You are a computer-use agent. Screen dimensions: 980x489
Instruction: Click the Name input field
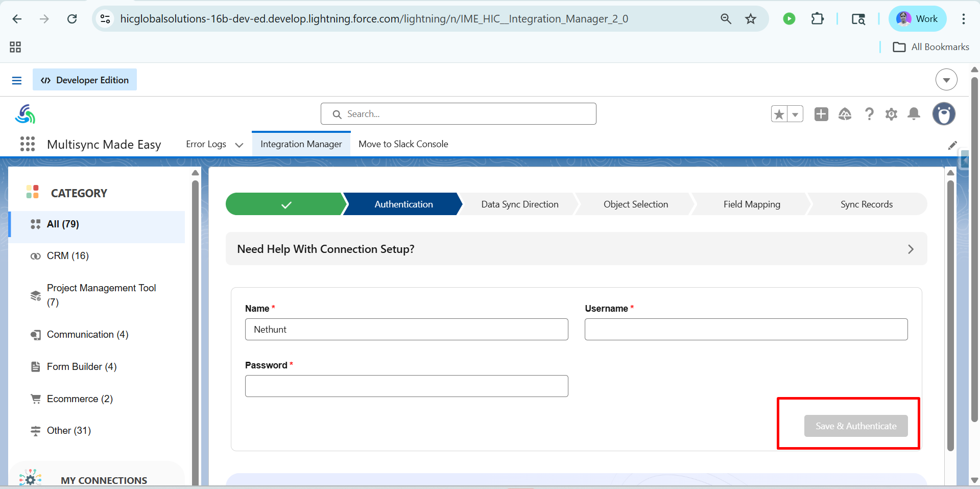(407, 330)
